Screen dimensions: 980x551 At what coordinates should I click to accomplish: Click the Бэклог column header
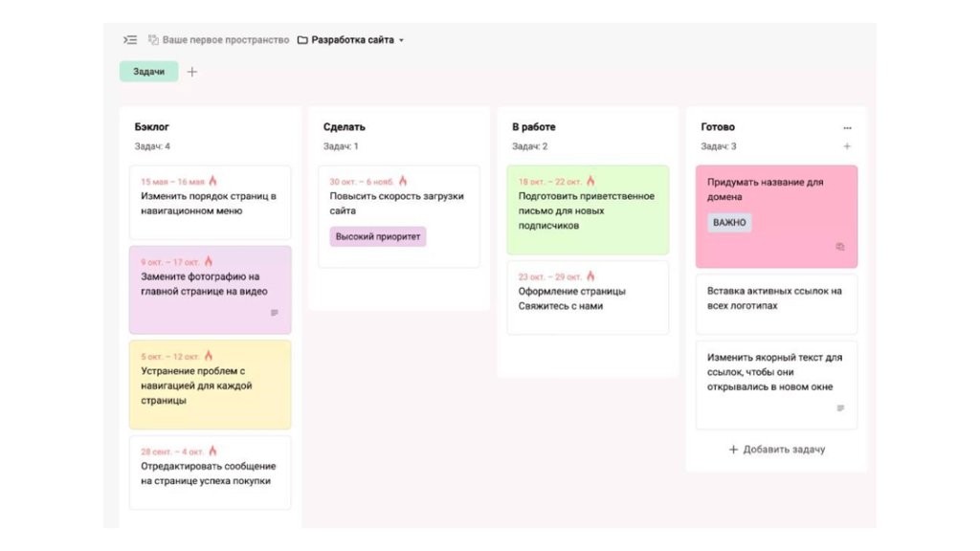151,127
